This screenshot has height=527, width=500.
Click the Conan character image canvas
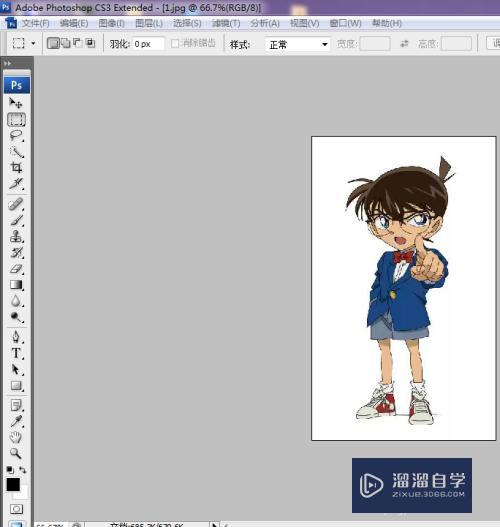pos(404,288)
